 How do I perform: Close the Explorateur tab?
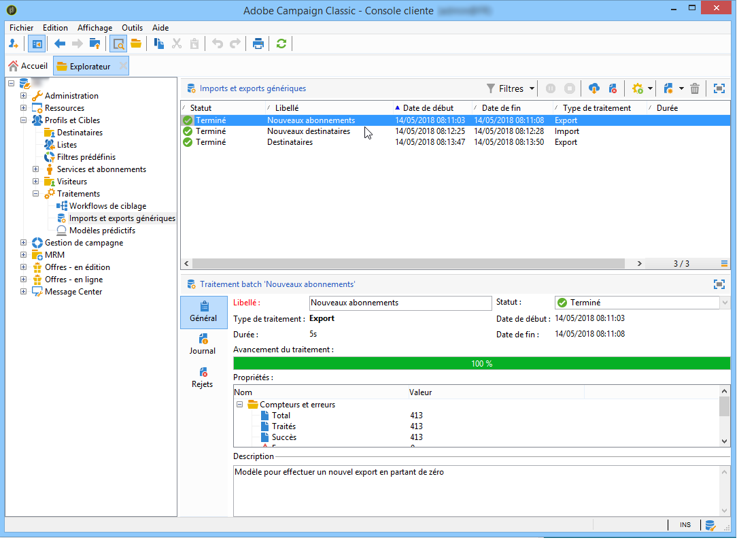(124, 65)
